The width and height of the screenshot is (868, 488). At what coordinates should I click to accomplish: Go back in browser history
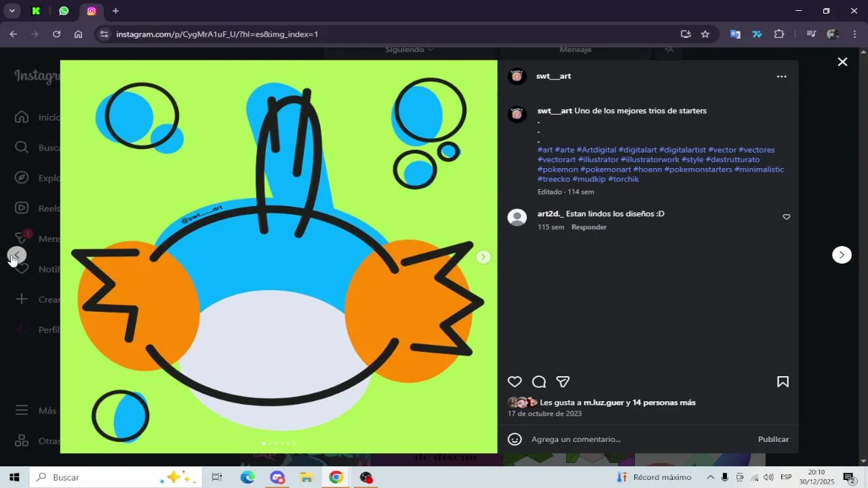pos(13,34)
